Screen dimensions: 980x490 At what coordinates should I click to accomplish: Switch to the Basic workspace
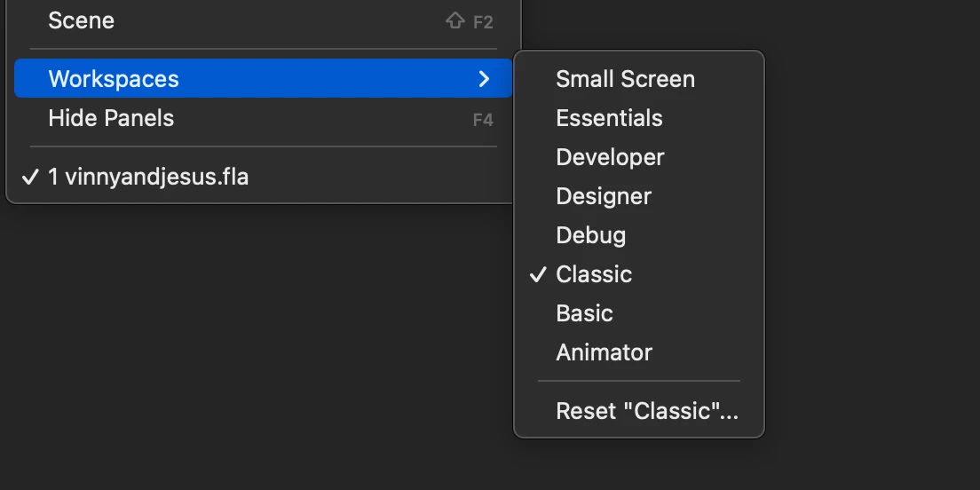584,313
